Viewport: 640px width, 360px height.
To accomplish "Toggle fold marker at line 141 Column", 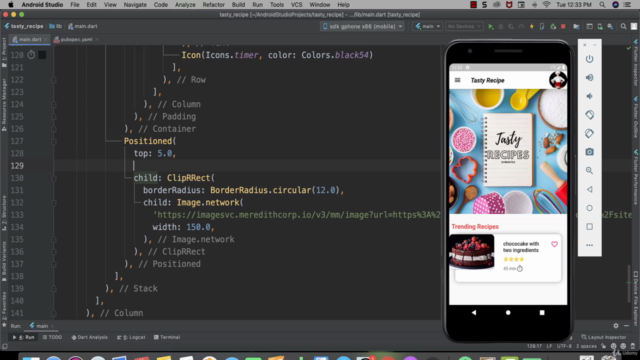I will coord(53,313).
